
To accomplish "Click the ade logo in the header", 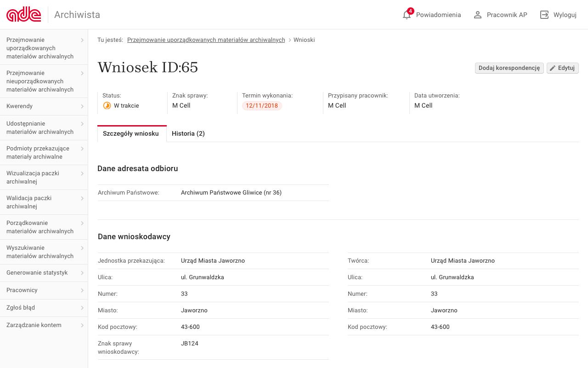I will pyautogui.click(x=23, y=14).
